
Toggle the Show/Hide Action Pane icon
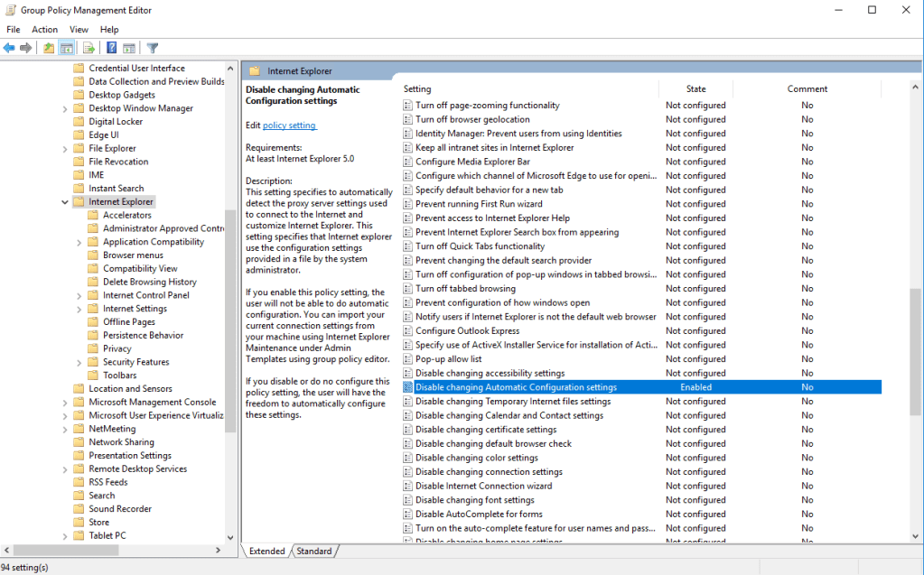tap(129, 48)
